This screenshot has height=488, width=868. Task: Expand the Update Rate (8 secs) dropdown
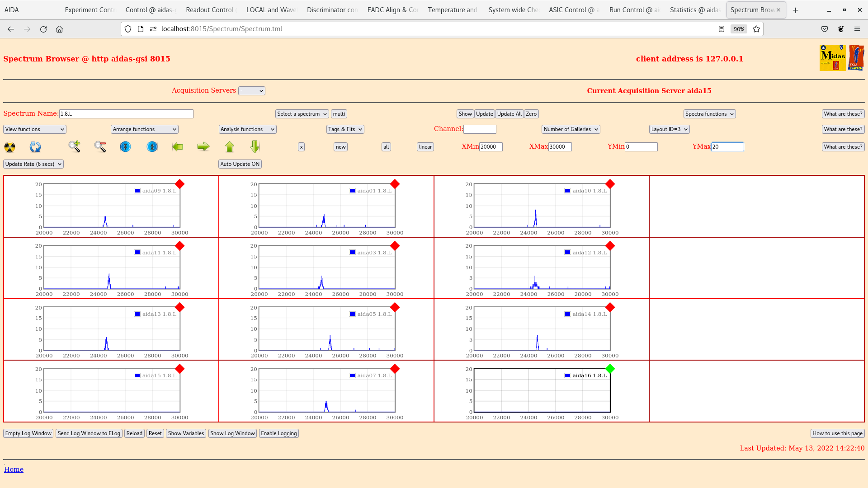(33, 164)
